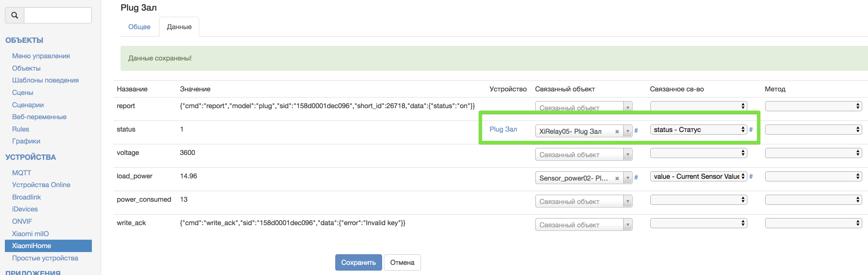Screen dimensions: 868x275
Task: Clear the XiRelay05- Plug Зал linked object
Action: tap(617, 132)
